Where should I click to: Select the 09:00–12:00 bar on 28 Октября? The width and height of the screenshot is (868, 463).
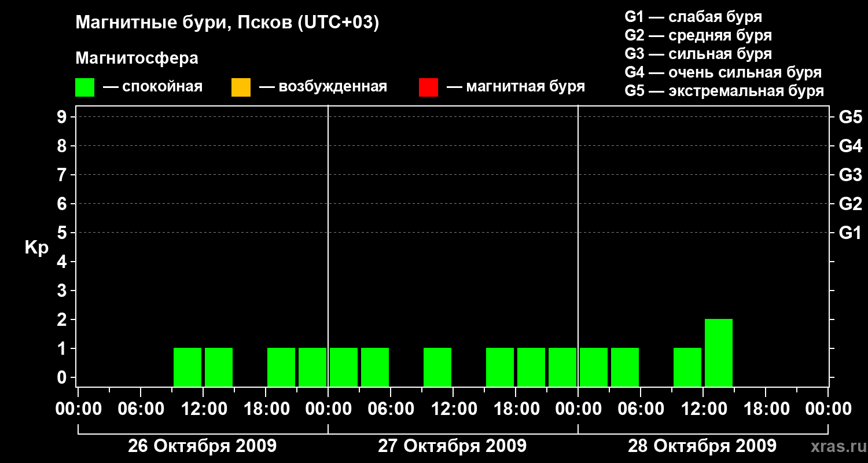(687, 367)
